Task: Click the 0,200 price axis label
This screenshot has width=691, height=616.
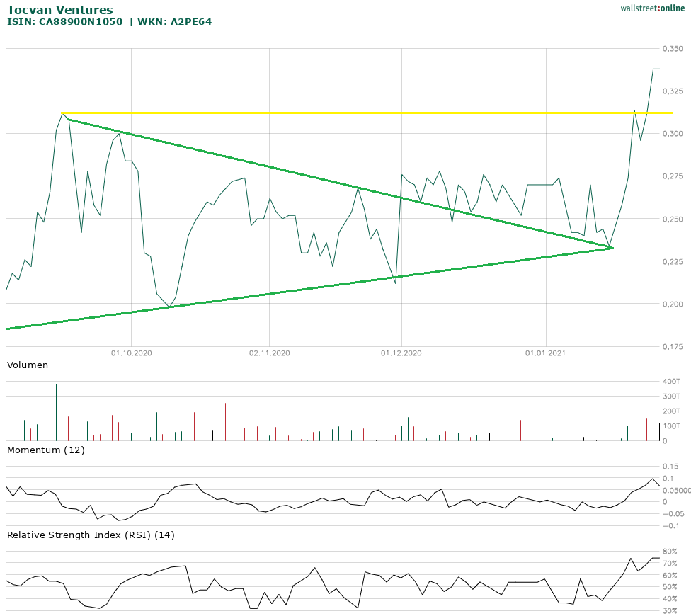Action: 673,304
